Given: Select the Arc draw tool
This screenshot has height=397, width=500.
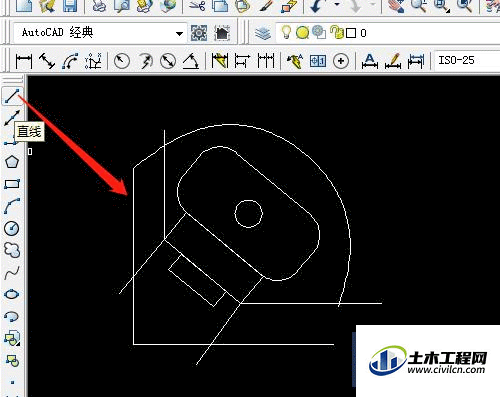Looking at the screenshot, I should tap(12, 206).
